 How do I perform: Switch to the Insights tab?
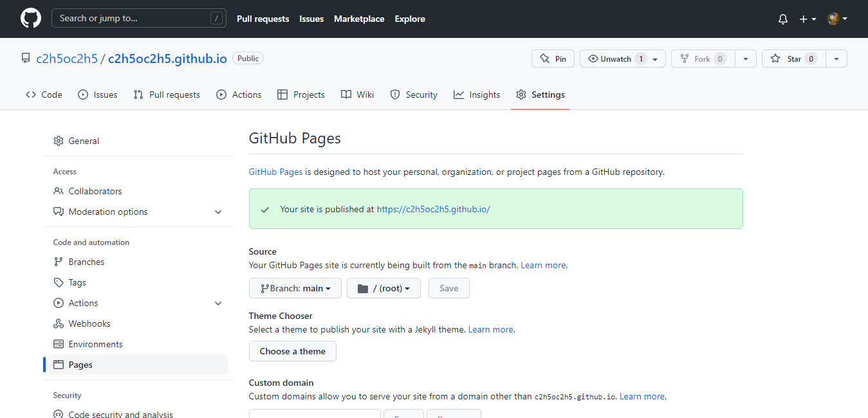coord(477,95)
